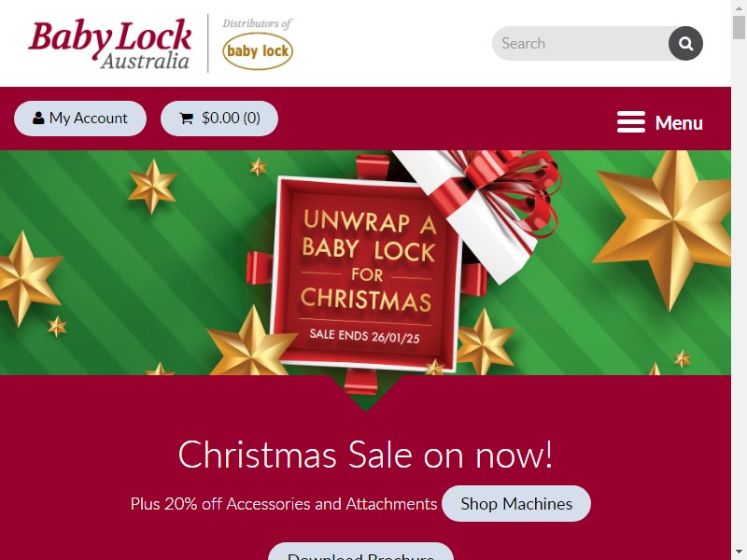747x560 pixels.
Task: Click the Christmas Sale on now heading
Action: click(365, 455)
